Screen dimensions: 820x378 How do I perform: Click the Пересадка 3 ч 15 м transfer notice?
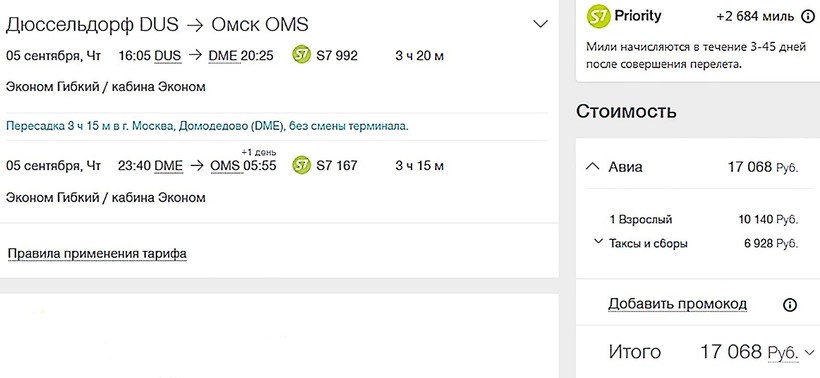tap(207, 127)
